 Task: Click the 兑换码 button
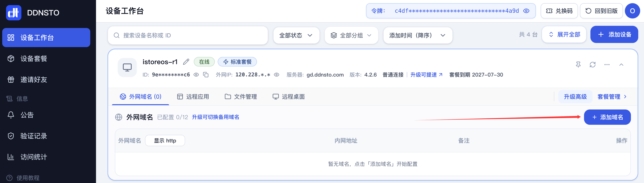(x=559, y=11)
